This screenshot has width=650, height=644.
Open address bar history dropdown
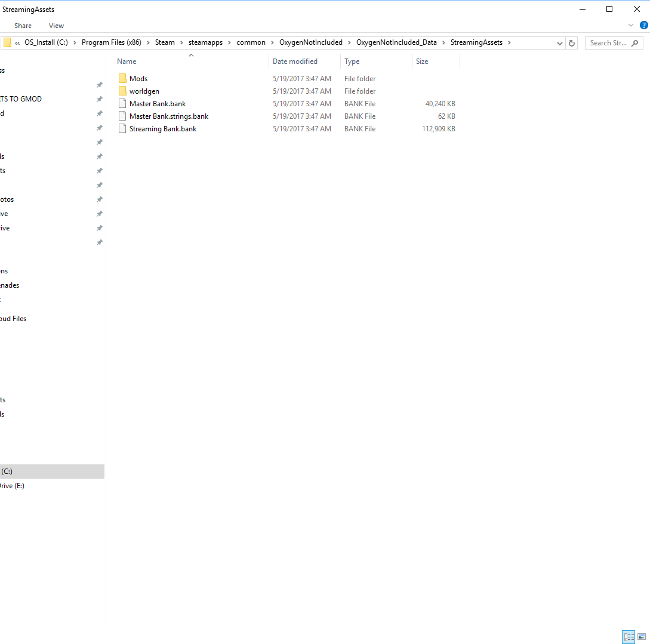(x=559, y=43)
